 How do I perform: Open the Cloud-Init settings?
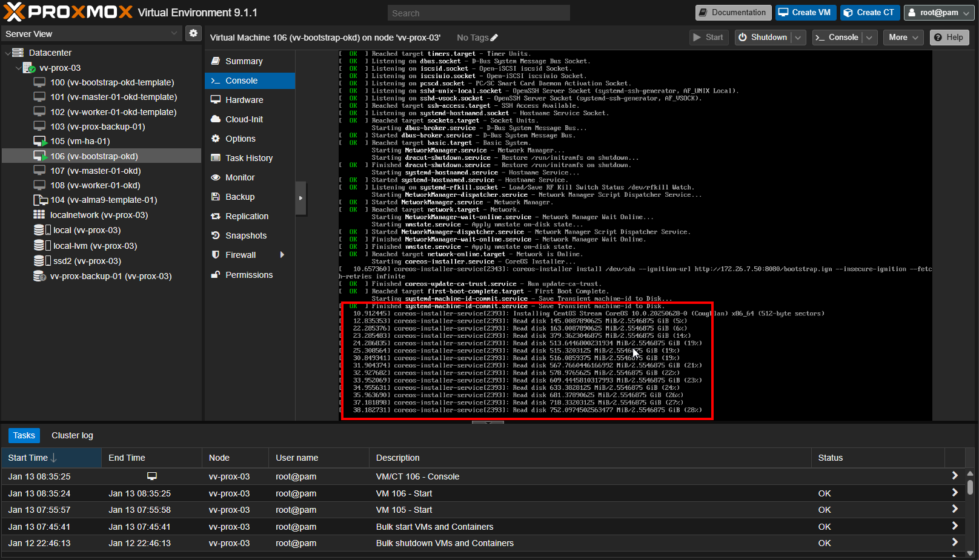[x=244, y=119]
